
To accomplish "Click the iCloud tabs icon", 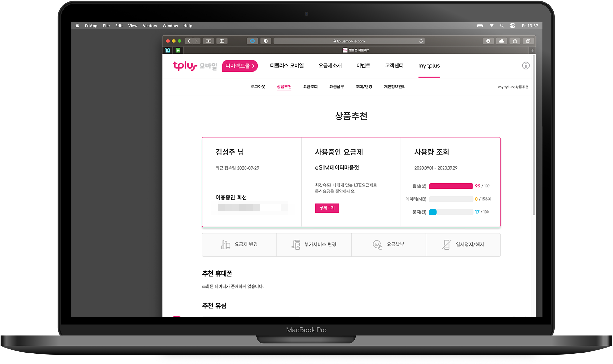I will [502, 41].
